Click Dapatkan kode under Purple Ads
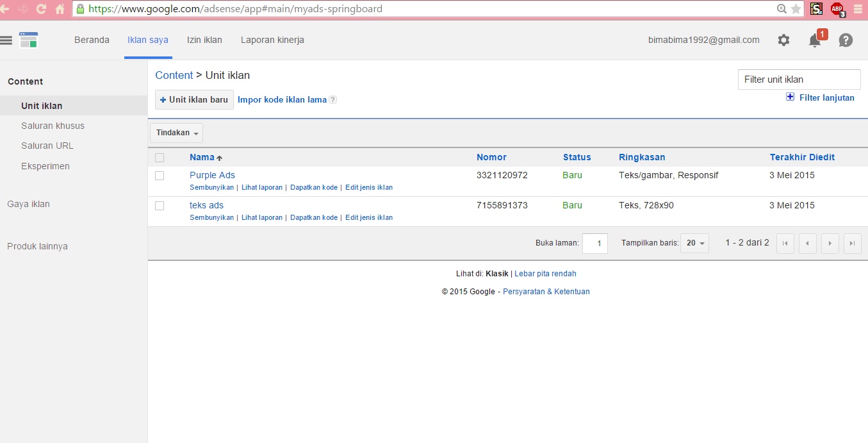Image resolution: width=868 pixels, height=443 pixels. (314, 188)
